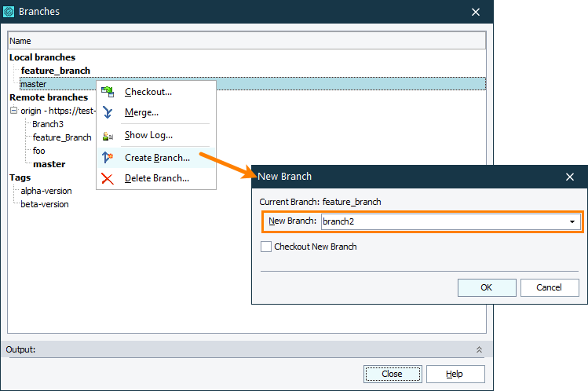This screenshot has height=391, width=588.
Task: Click the Show Log icon
Action: pyautogui.click(x=108, y=135)
